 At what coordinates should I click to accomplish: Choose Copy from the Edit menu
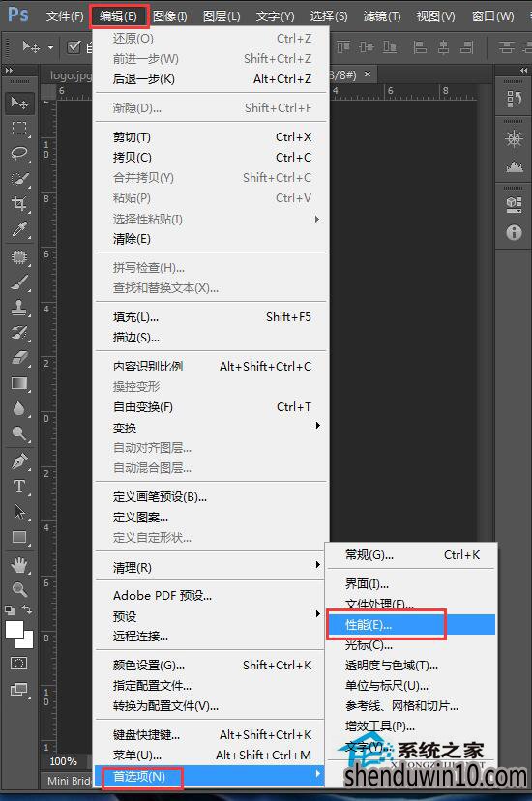pyautogui.click(x=210, y=158)
